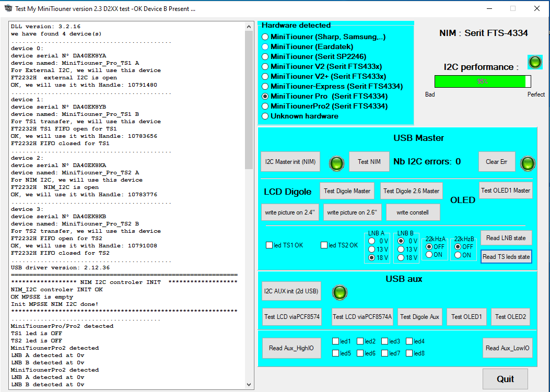Click the log panel scrollbar thumb
The width and height of the screenshot is (550, 392).
point(249,100)
